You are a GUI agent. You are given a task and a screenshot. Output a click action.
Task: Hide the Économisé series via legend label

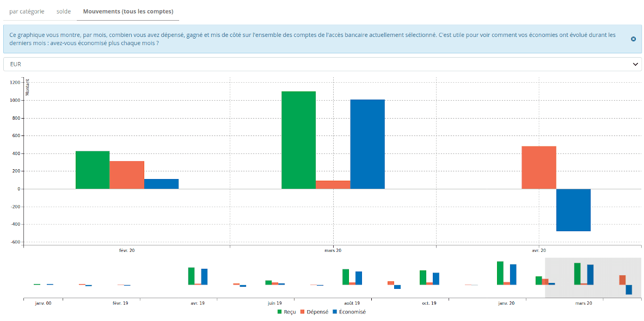point(352,312)
